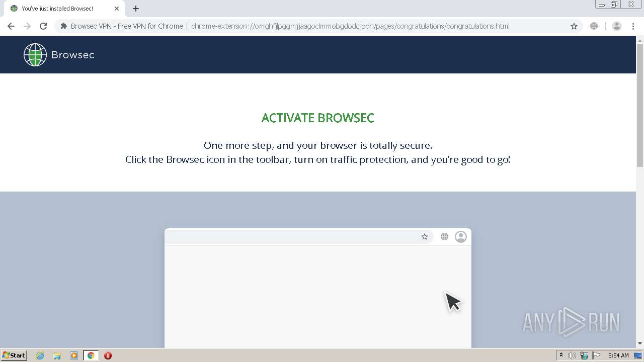
Task: Open a new tab with plus button
Action: tap(136, 9)
